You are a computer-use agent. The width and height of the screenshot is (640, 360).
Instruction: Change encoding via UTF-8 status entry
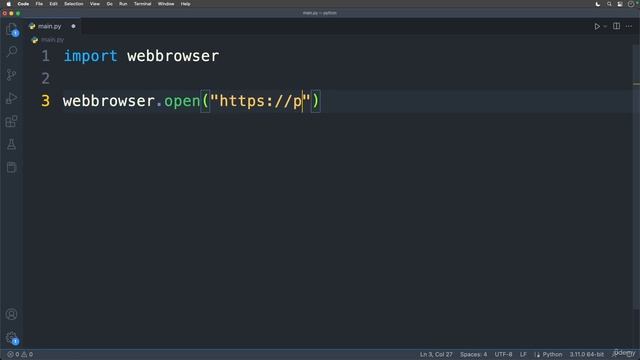503,354
